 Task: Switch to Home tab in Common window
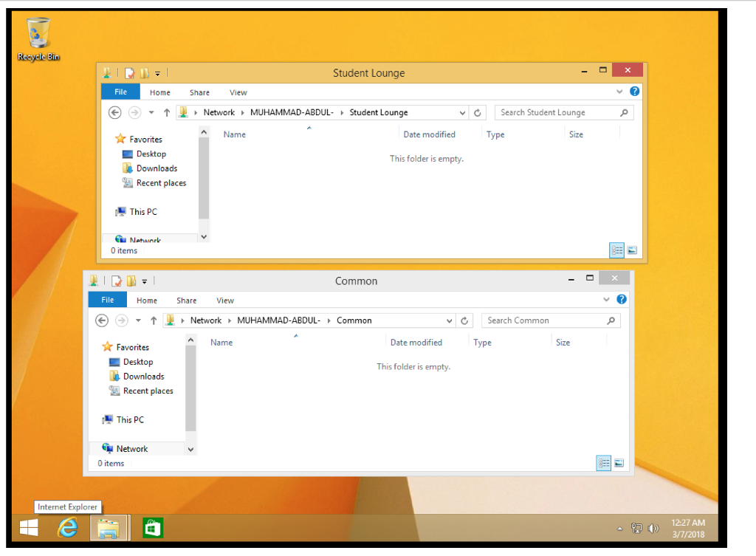[147, 301]
